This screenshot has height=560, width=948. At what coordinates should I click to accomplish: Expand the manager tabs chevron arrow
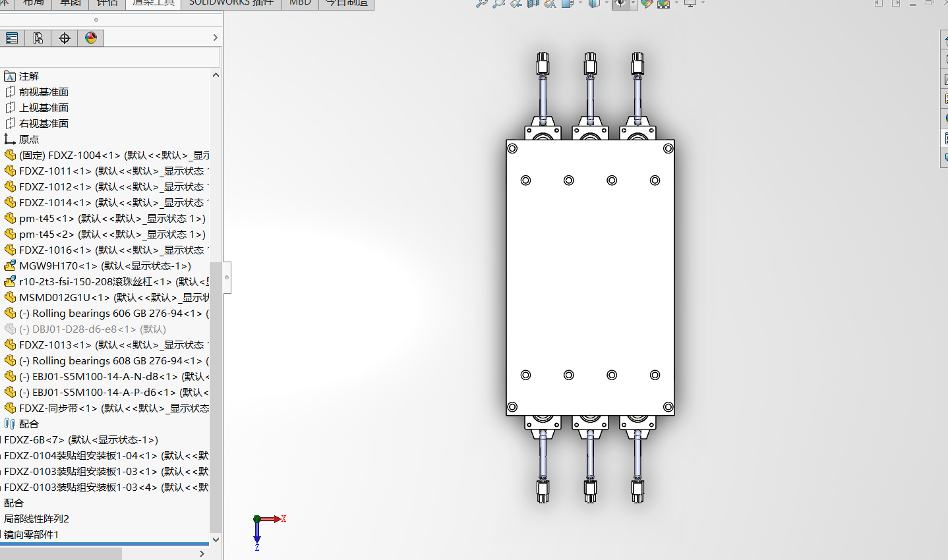tap(215, 38)
